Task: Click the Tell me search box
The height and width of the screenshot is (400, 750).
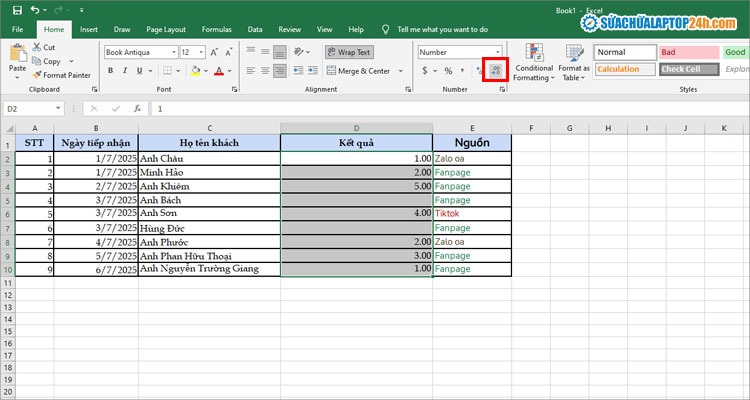Action: coord(445,29)
